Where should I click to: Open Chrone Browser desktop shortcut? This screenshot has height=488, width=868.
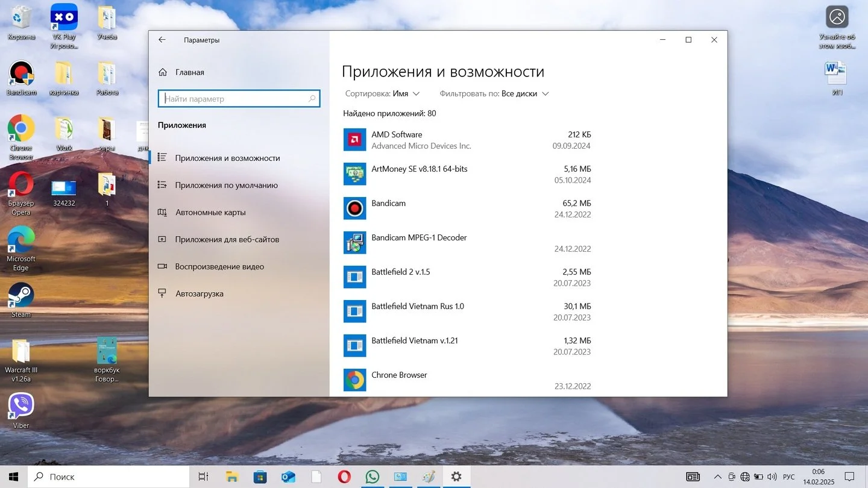coord(21,138)
